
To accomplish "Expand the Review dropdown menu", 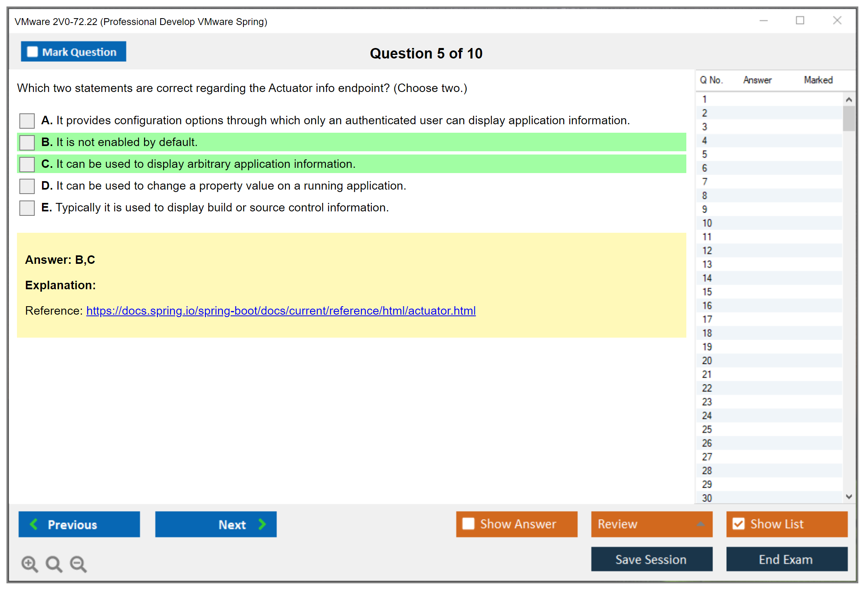I will 700,524.
